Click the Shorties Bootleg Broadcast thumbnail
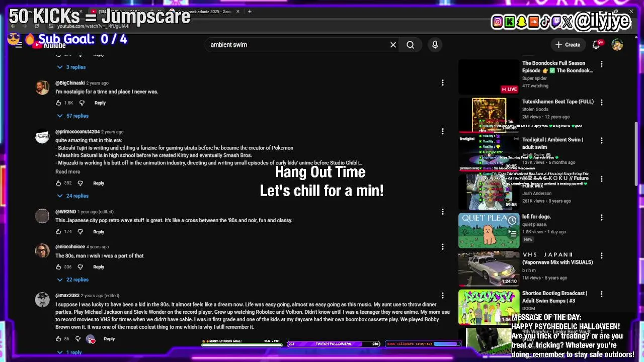 pos(489,307)
